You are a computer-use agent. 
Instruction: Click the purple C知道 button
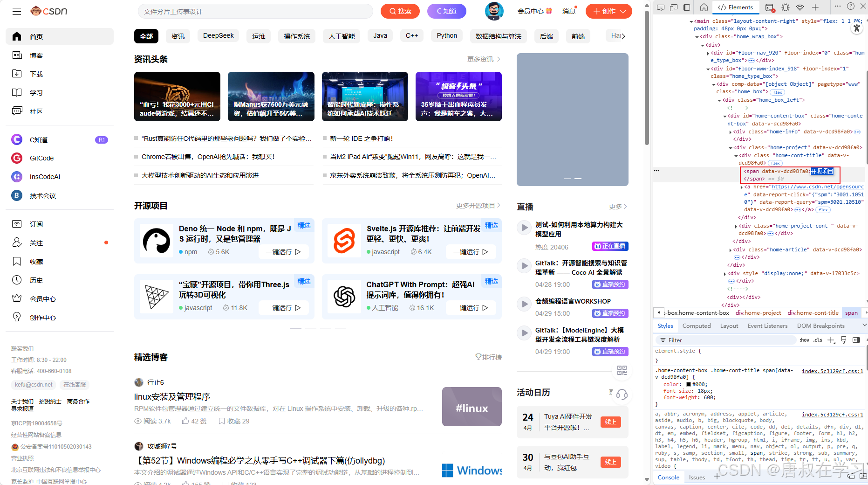(447, 11)
